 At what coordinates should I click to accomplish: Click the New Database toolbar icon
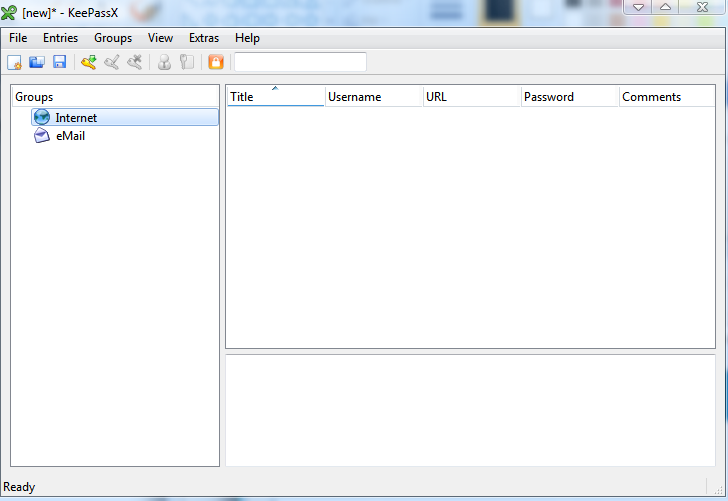coord(14,62)
